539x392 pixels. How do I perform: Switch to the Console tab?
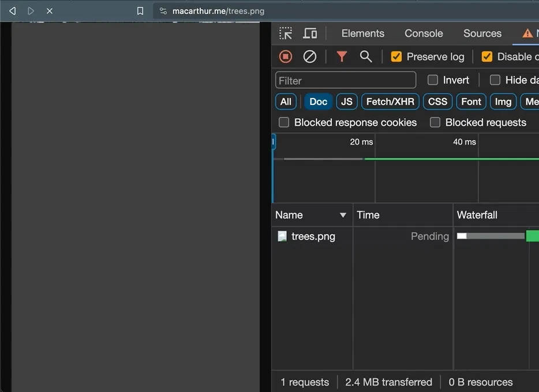tap(424, 33)
